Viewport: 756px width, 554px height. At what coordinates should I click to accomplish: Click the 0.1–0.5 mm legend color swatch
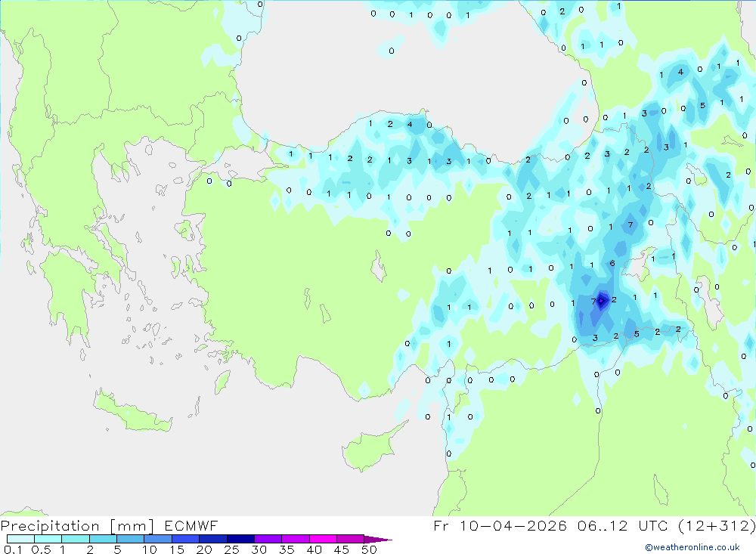tap(20, 539)
